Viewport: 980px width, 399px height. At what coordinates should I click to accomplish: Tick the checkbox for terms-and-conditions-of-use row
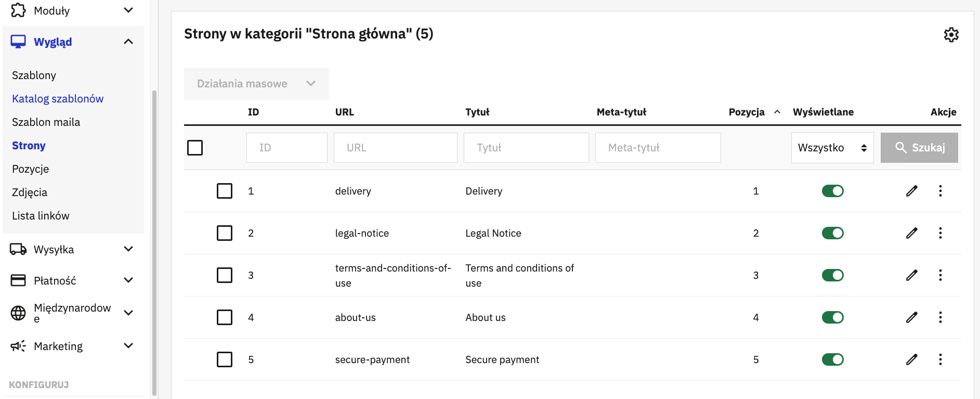click(x=225, y=275)
